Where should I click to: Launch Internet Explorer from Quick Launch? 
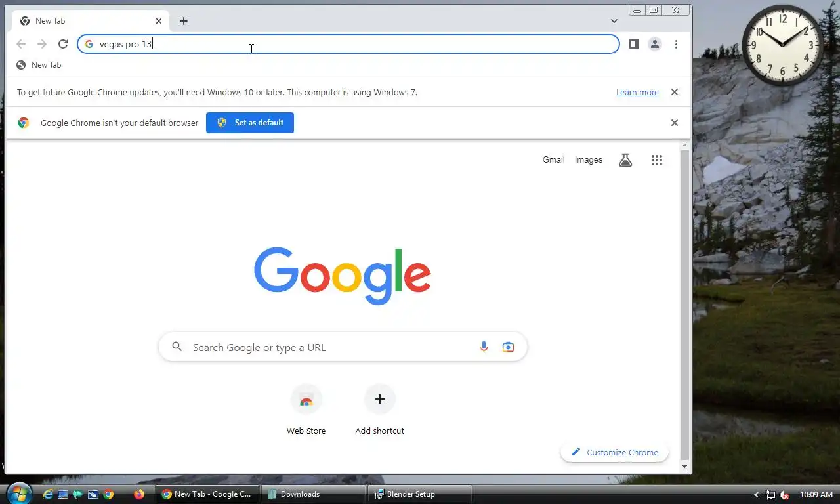click(48, 494)
